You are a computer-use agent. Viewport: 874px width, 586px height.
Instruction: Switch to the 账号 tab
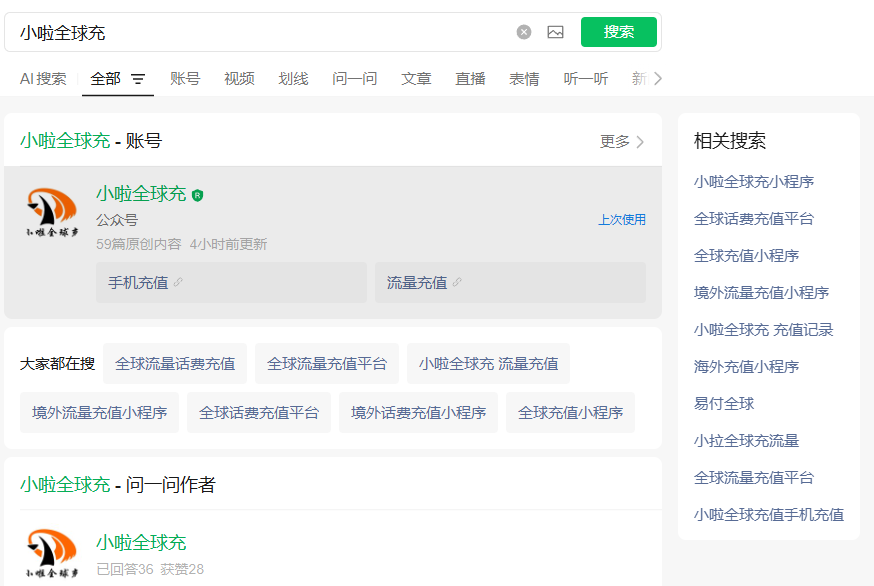point(185,79)
